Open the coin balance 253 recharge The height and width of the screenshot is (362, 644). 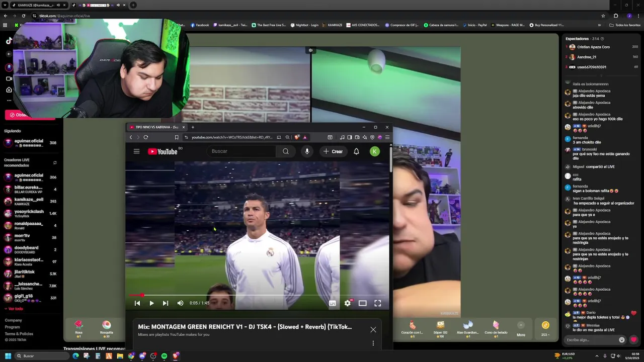click(x=545, y=328)
